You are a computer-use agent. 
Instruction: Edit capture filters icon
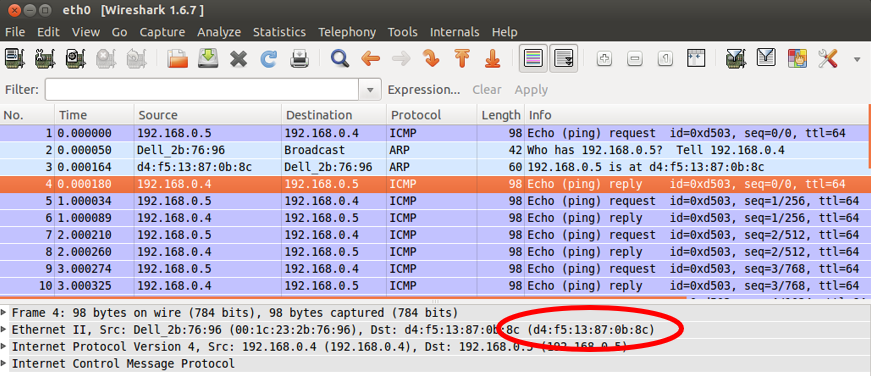[x=736, y=58]
